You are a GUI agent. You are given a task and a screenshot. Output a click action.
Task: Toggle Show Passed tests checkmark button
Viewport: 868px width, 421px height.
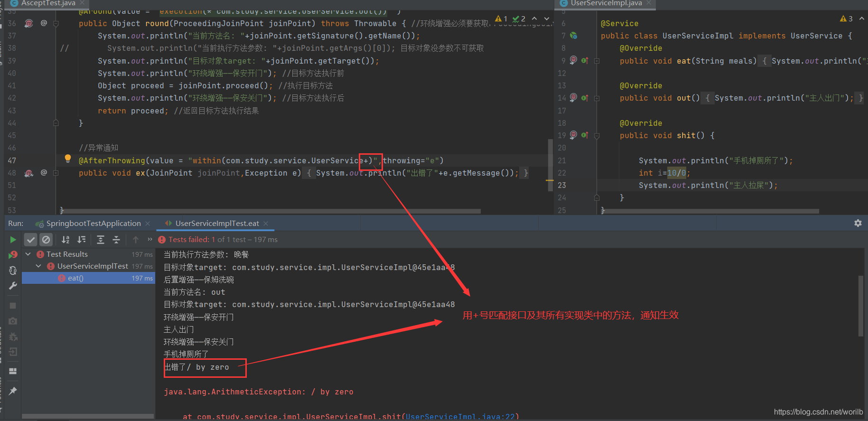tap(31, 240)
